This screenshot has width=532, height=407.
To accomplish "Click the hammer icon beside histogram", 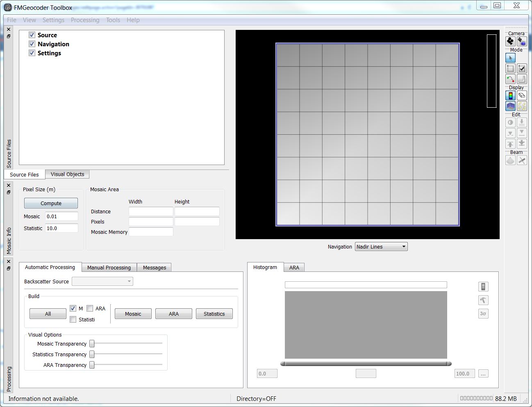I will tap(483, 300).
